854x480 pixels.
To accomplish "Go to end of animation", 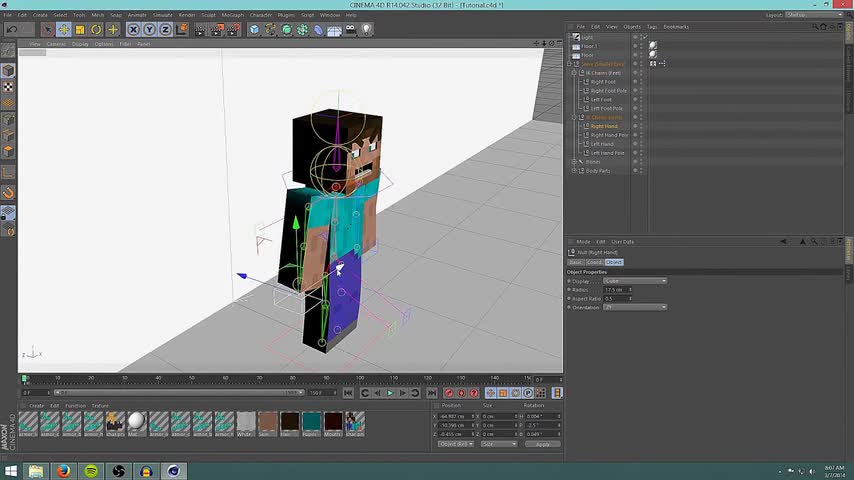I will coord(432,393).
